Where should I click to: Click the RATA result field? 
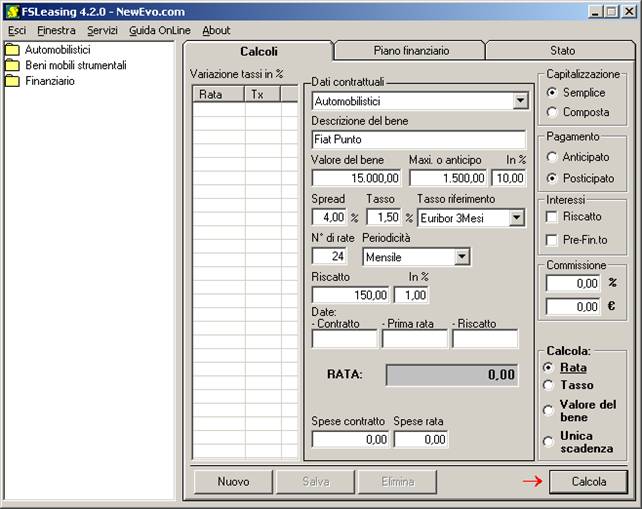pos(452,375)
